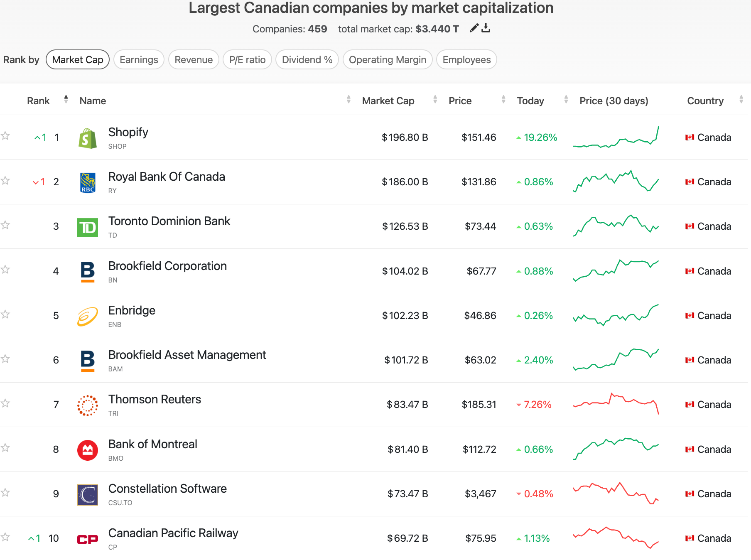Click the Canada flag in the Shopify row
Viewport: 751px width, 560px height.
[690, 138]
